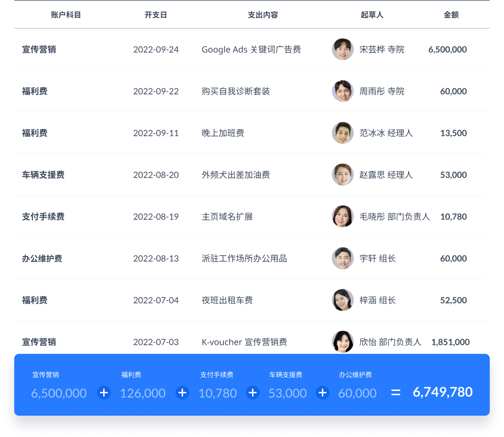Select the 车辆支援费 account row label

pos(43,175)
